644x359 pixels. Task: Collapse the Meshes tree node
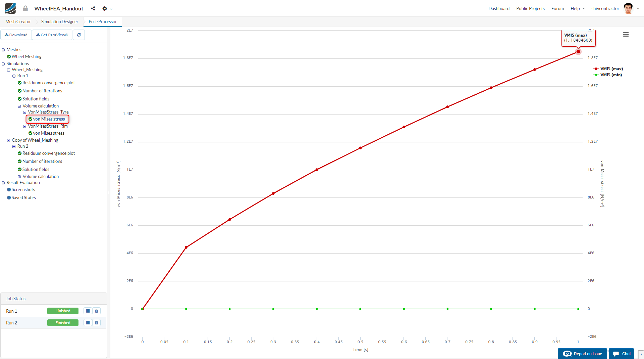pos(3,50)
